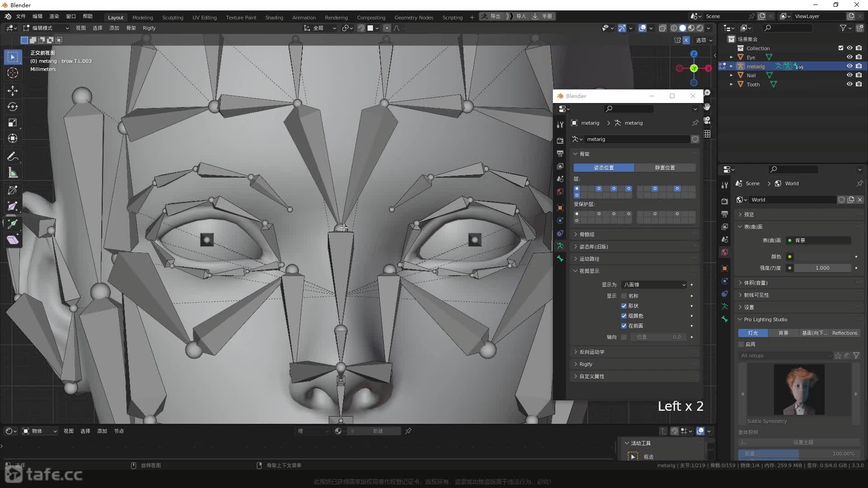The height and width of the screenshot is (488, 868).
Task: Select the Bone Size tool
Action: [x=13, y=206]
